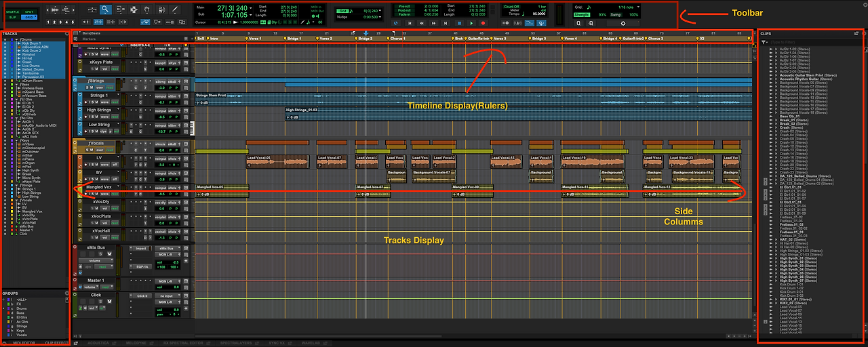Enable Slip edit mode

(x=12, y=17)
